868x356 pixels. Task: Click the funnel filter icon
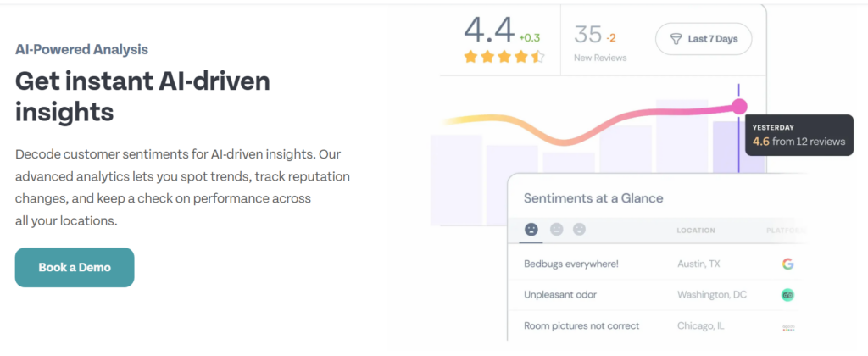click(676, 39)
